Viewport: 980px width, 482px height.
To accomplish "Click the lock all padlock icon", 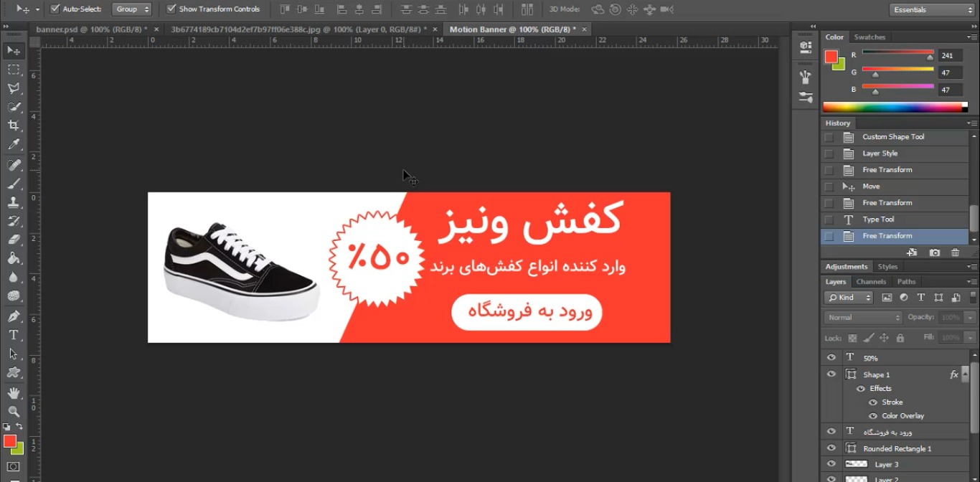I will (x=900, y=338).
